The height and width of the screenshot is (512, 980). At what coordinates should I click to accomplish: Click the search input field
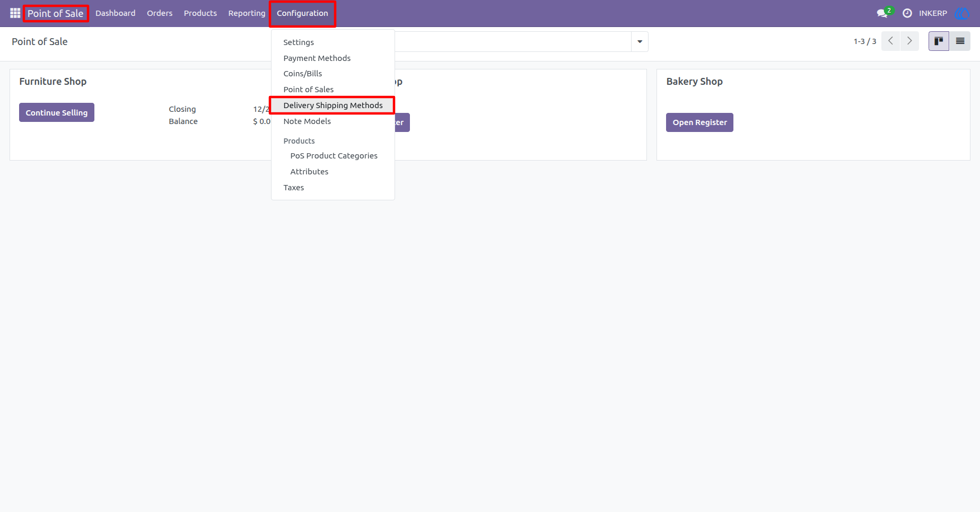pyautogui.click(x=512, y=41)
